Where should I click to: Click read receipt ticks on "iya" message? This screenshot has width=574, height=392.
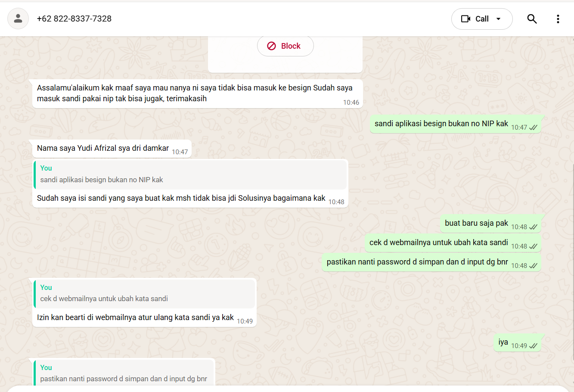coord(533,346)
